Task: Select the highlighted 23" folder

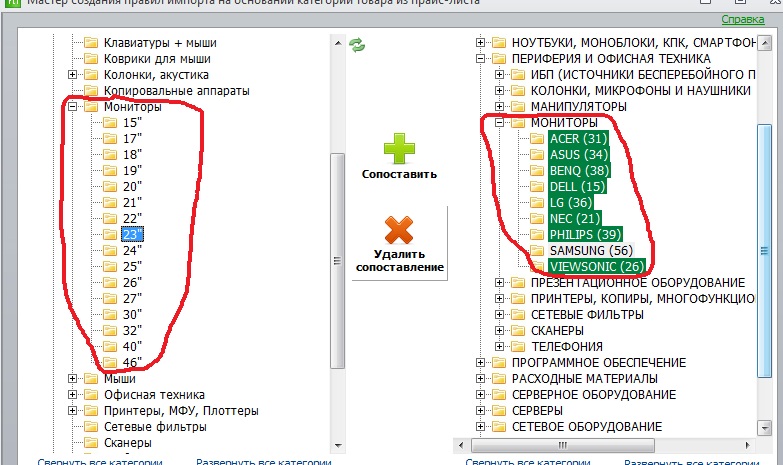Action: click(132, 234)
